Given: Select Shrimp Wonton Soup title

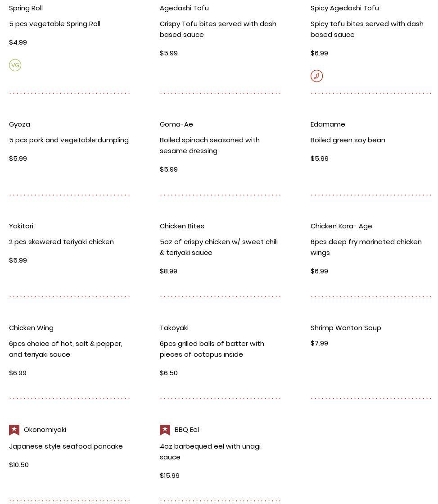Looking at the screenshot, I should point(346,328).
